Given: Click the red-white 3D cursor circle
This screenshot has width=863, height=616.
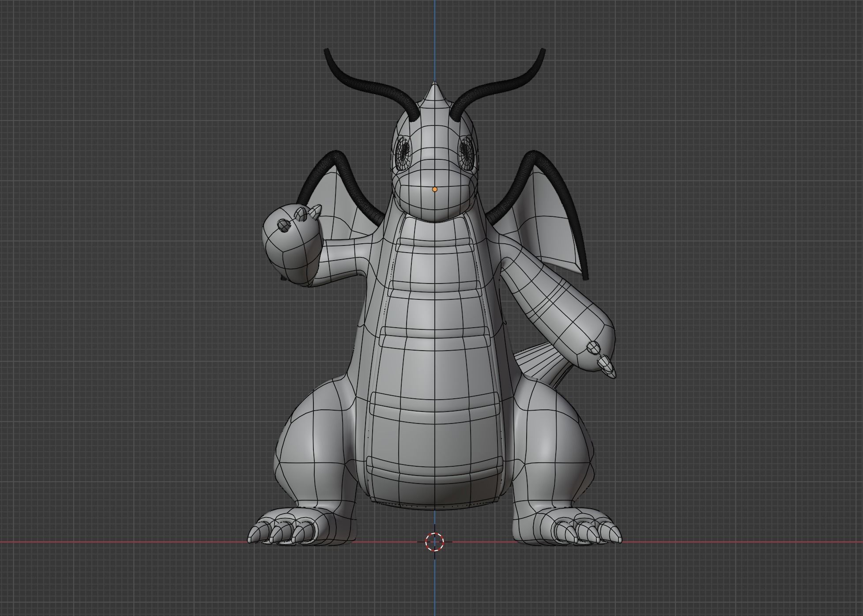Looking at the screenshot, I should (x=434, y=542).
